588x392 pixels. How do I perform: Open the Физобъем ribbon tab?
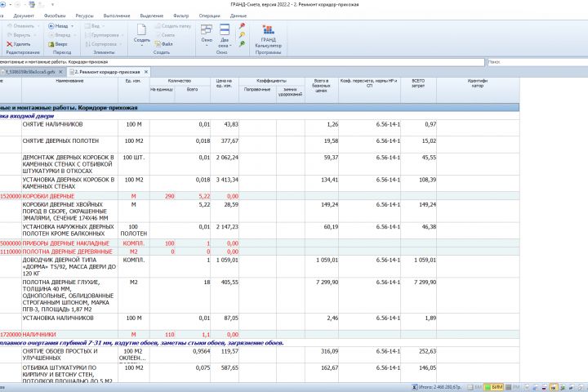click(55, 16)
